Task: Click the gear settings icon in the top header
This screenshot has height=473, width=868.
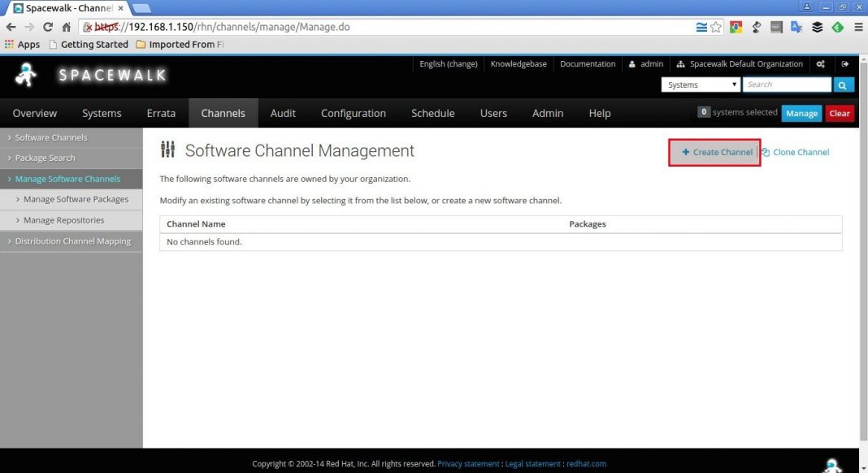Action: pos(821,63)
